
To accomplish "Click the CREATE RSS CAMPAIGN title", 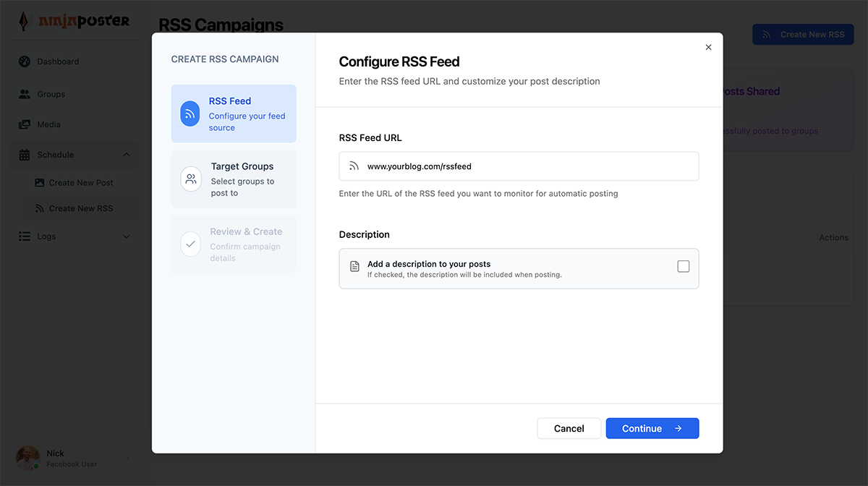I will 225,59.
